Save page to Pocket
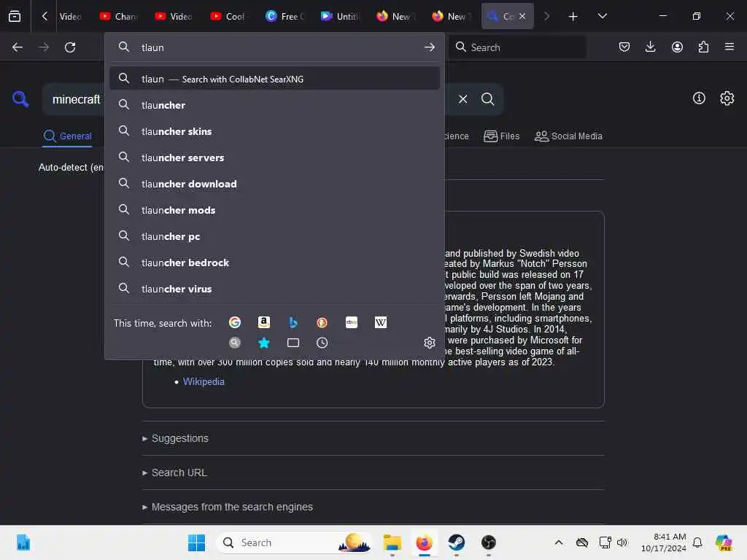Screen dimensions: 747x560 coord(624,47)
